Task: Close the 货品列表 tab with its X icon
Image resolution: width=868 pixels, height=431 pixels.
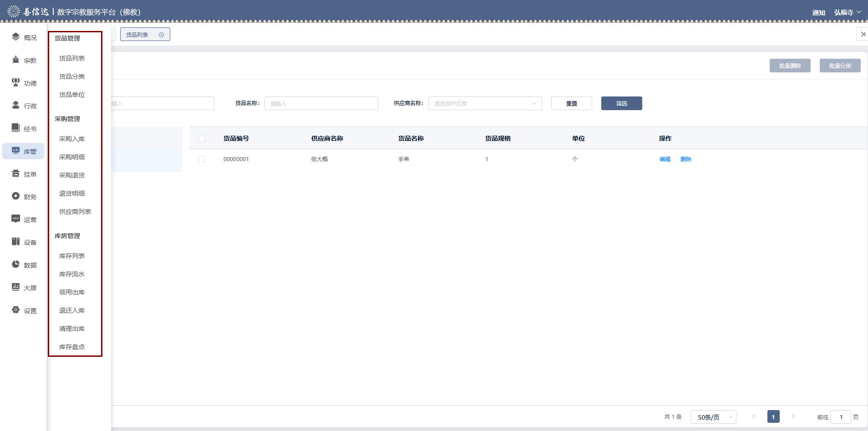Action: pyautogui.click(x=161, y=35)
